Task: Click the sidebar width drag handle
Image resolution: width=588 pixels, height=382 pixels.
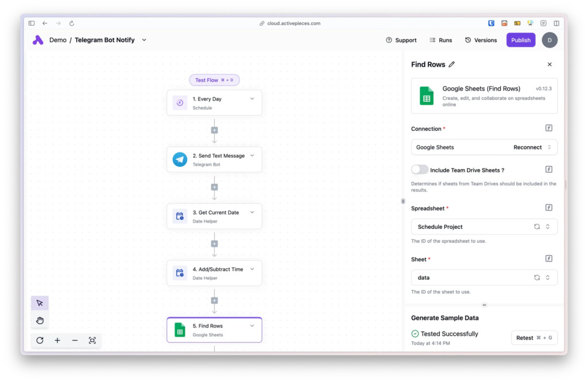Action: coord(403,201)
